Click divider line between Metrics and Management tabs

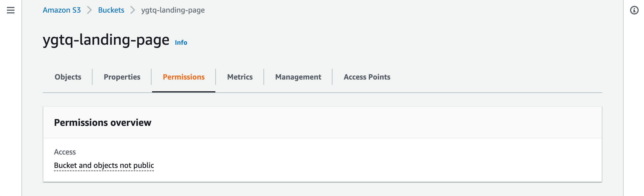click(x=264, y=77)
